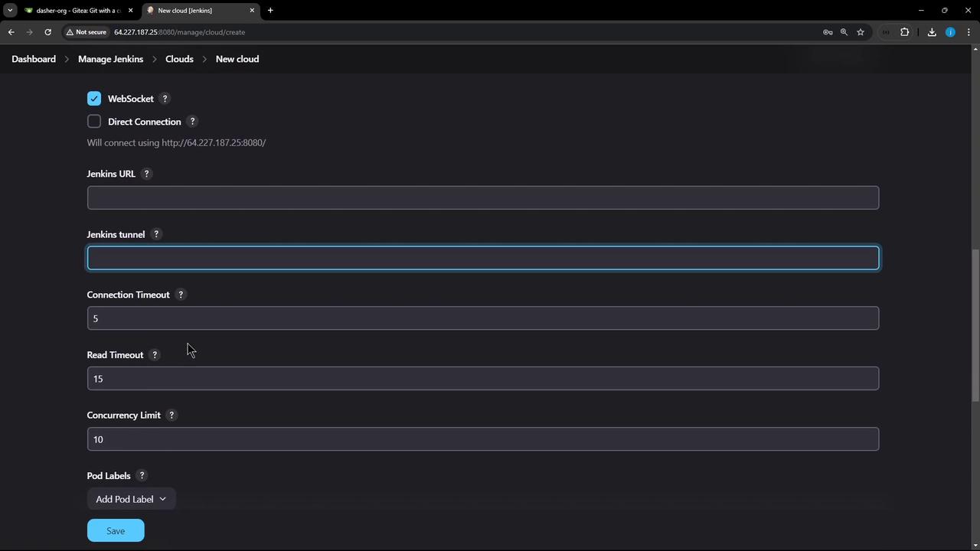Screen dimensions: 980x551
Task: Click the Concurrency Limit label
Action: click(x=123, y=415)
